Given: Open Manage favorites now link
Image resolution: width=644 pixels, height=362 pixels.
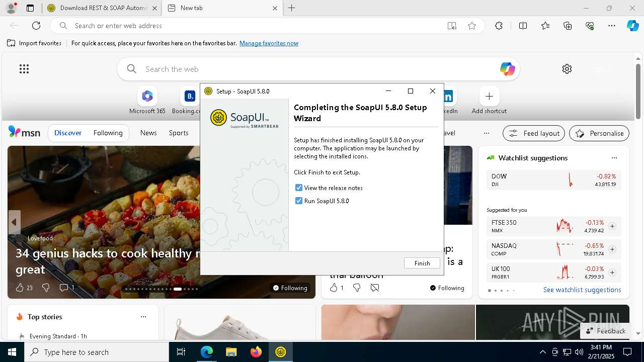Looking at the screenshot, I should coord(269,43).
